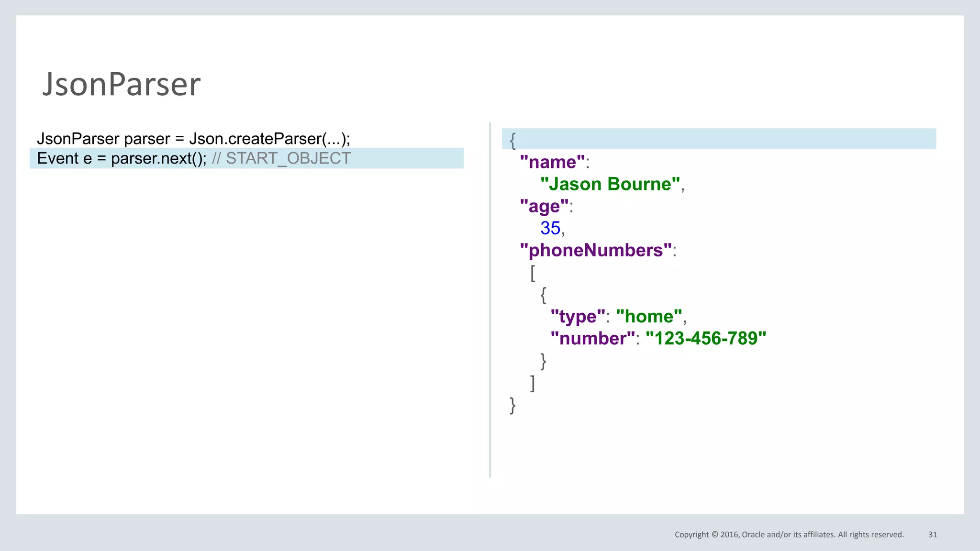Click the blue number 35

coord(550,228)
